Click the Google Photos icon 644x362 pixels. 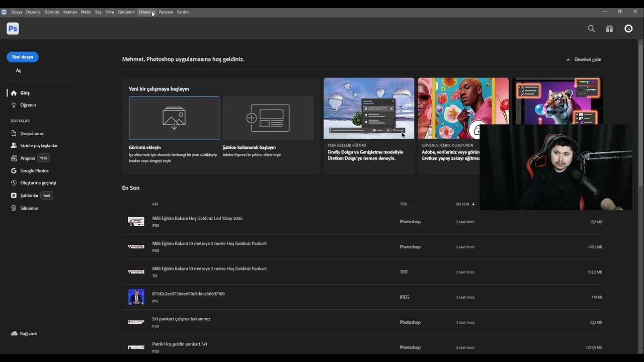[14, 170]
